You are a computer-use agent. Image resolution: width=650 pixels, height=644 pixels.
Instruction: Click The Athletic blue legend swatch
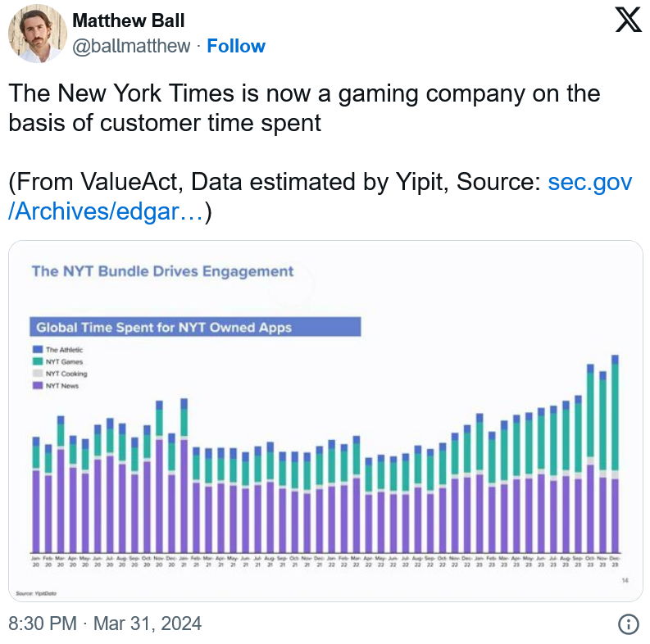(38, 349)
